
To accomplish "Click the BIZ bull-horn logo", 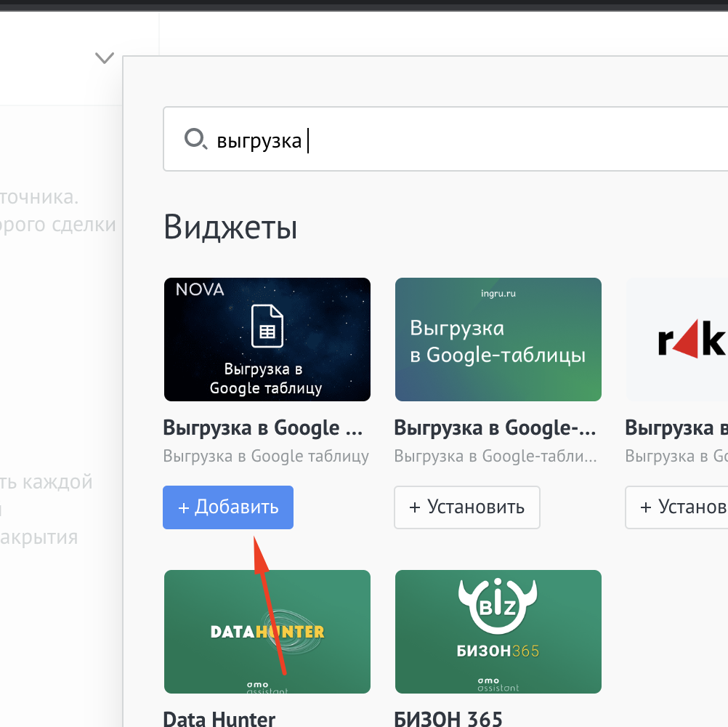I will pyautogui.click(x=498, y=608).
